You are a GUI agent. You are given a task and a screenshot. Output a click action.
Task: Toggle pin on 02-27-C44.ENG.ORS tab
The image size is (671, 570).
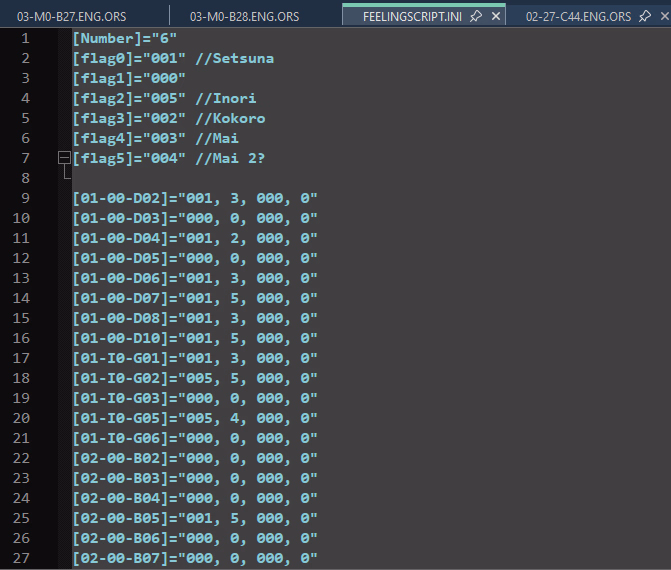[644, 17]
